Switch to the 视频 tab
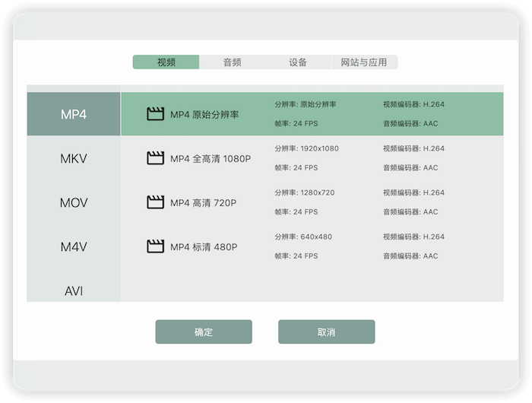This screenshot has width=532, height=403. pos(166,62)
